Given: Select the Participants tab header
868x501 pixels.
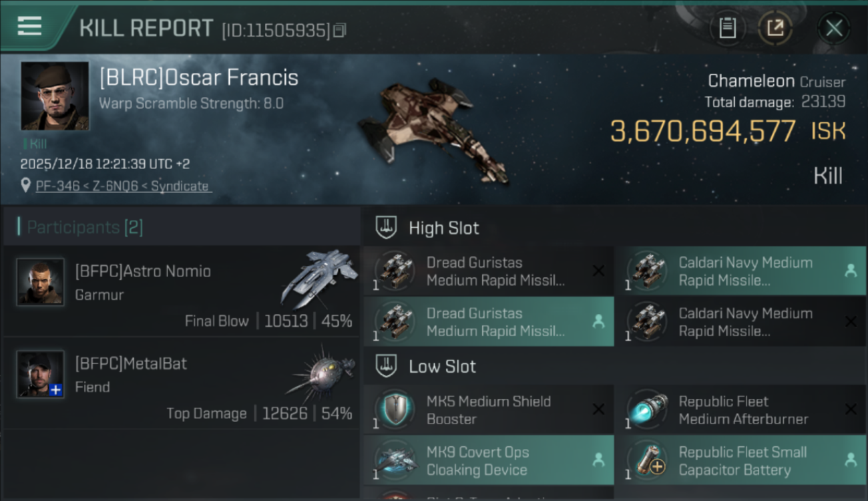Looking at the screenshot, I should pyautogui.click(x=85, y=227).
